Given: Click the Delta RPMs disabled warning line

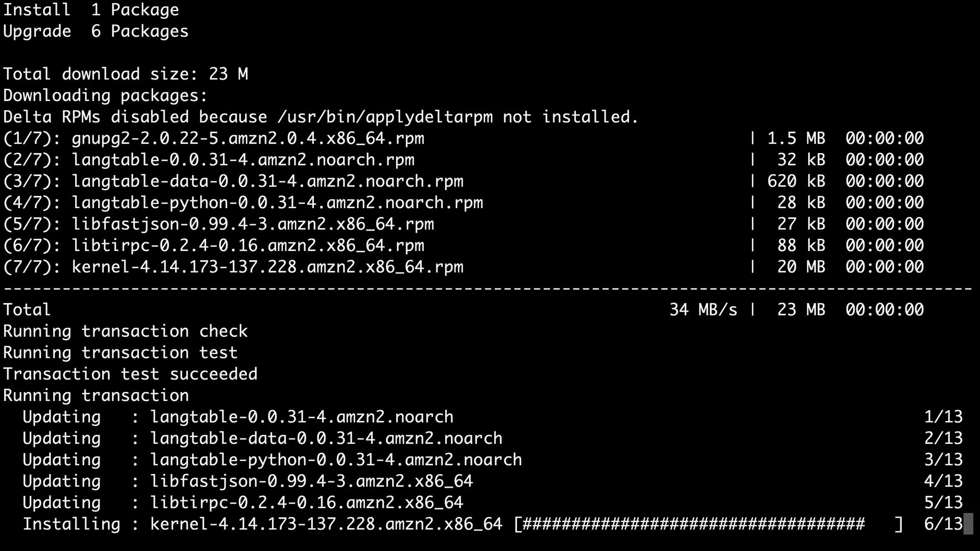Looking at the screenshot, I should 321,117.
